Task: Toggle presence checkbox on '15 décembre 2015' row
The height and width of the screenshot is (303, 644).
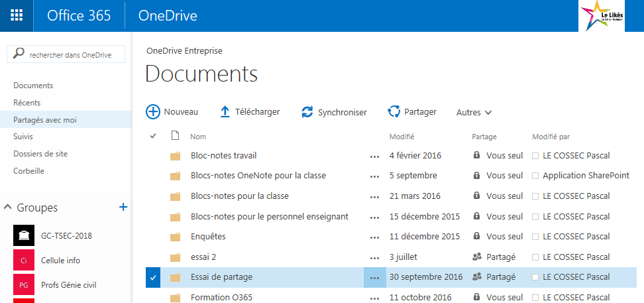Action: click(535, 217)
